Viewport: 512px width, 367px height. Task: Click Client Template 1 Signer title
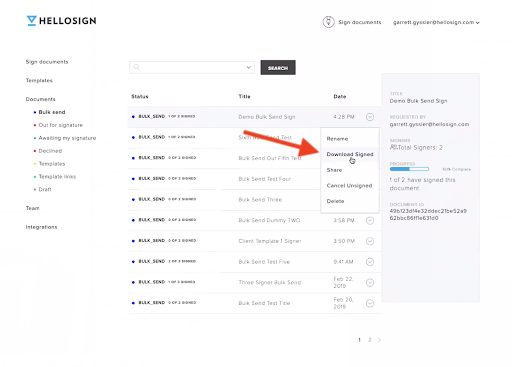(x=270, y=241)
